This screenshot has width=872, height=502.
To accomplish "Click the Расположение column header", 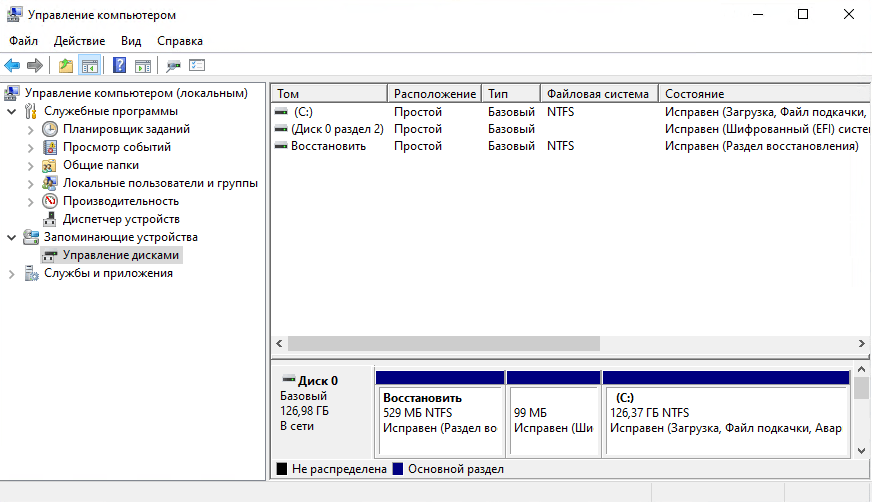I will tap(433, 93).
